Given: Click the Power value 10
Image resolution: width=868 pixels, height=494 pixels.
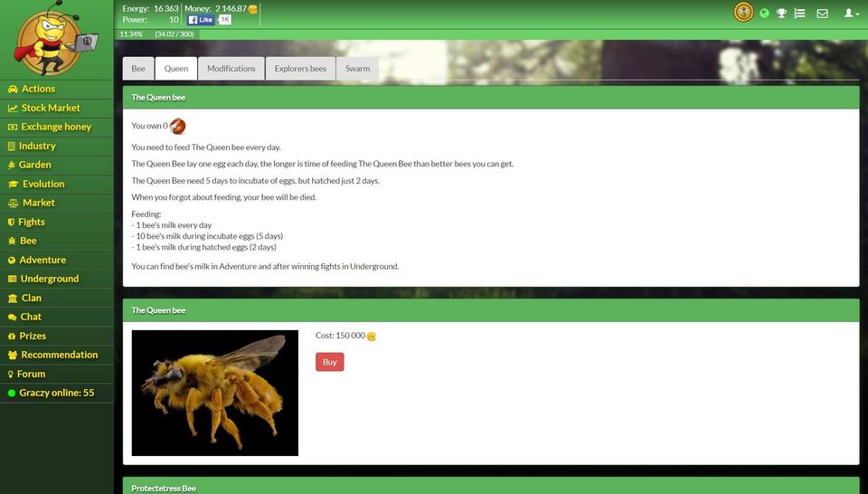Looking at the screenshot, I should [x=174, y=20].
